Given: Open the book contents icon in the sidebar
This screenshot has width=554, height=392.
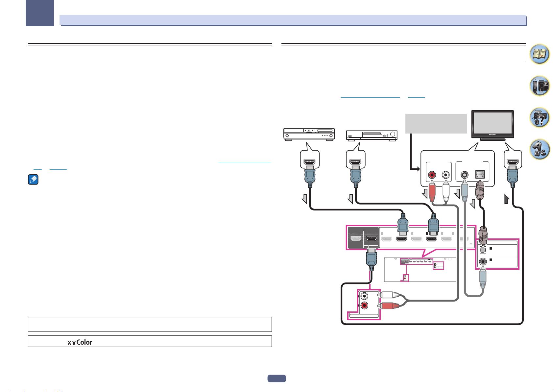Looking at the screenshot, I should (540, 54).
